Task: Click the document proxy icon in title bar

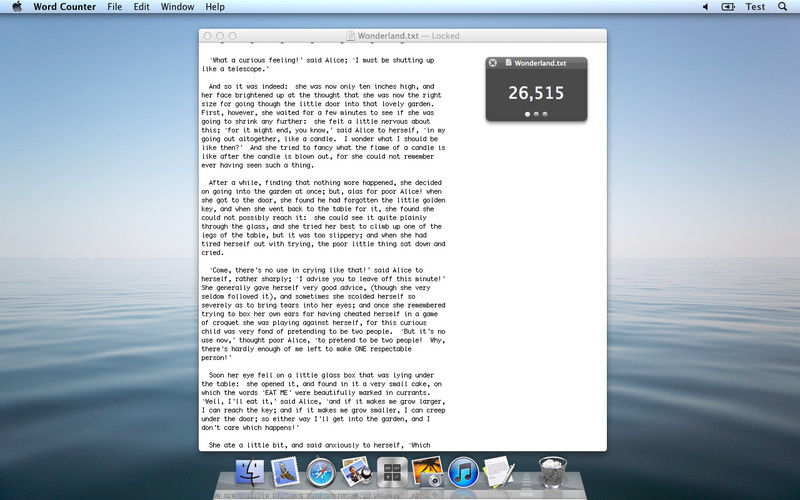Action: pyautogui.click(x=351, y=36)
